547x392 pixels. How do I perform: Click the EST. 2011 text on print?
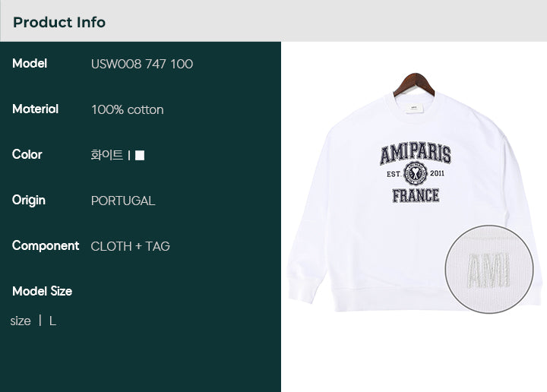pos(415,173)
